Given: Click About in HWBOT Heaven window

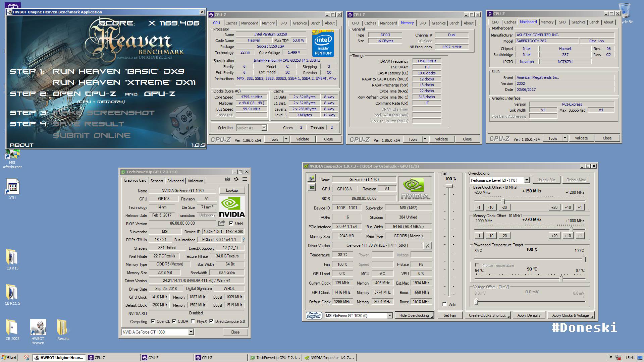Looking at the screenshot, I should 21,145.
